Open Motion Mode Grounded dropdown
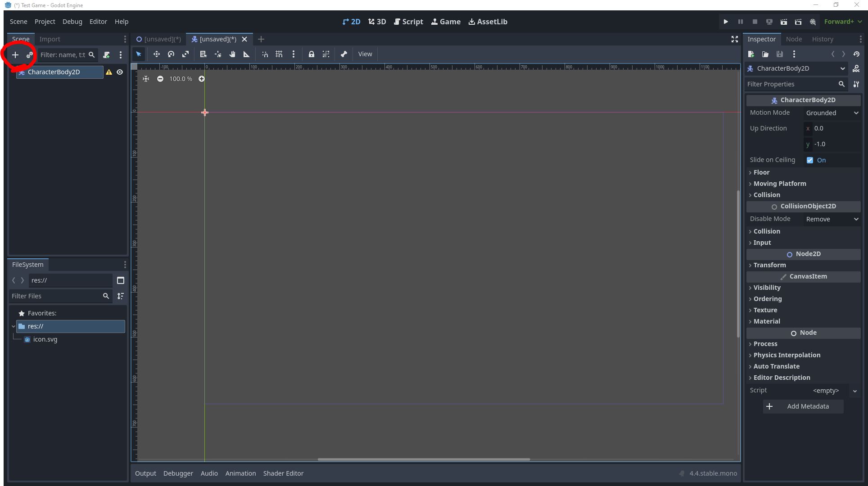 pyautogui.click(x=832, y=113)
